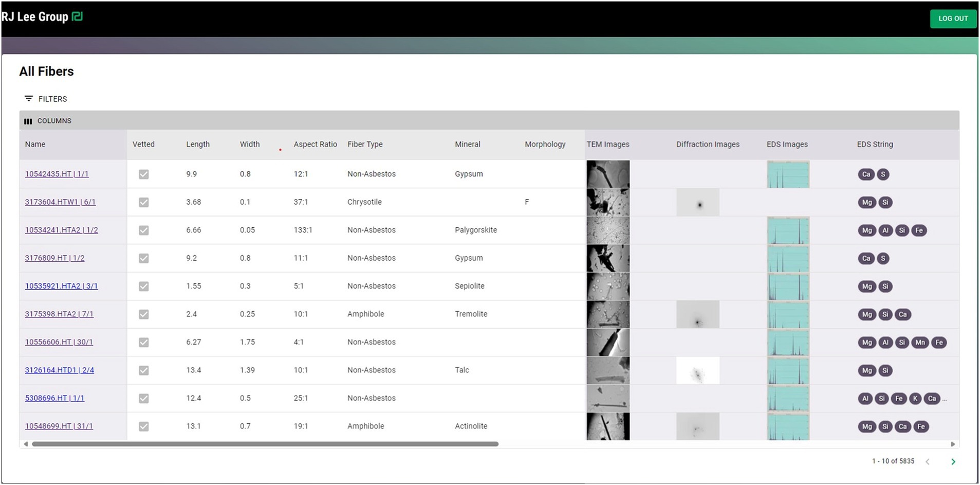Toggle vetted checkbox for 3126164.HTD1
Image resolution: width=980 pixels, height=485 pixels.
pos(144,370)
